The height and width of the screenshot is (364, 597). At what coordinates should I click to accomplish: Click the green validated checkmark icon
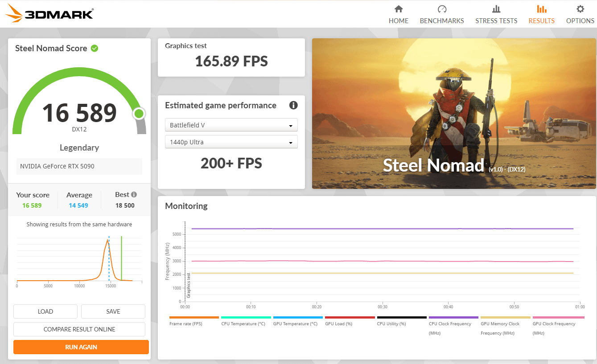(x=95, y=48)
